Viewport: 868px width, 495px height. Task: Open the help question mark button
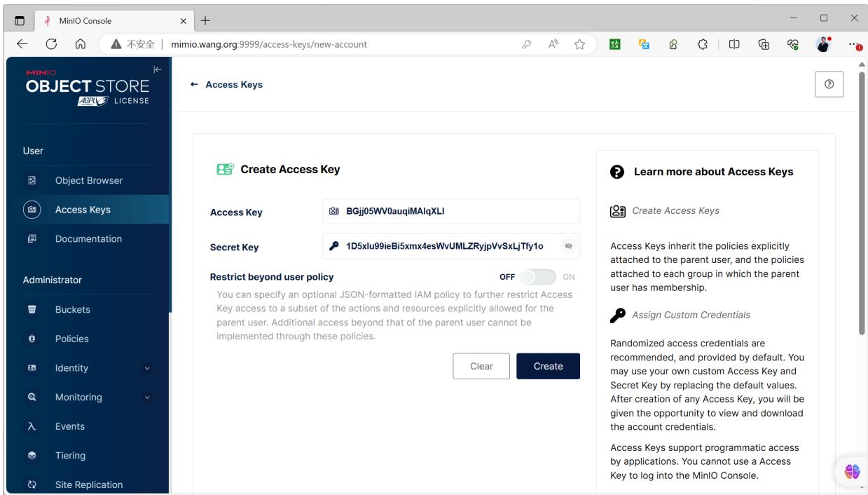pos(829,84)
